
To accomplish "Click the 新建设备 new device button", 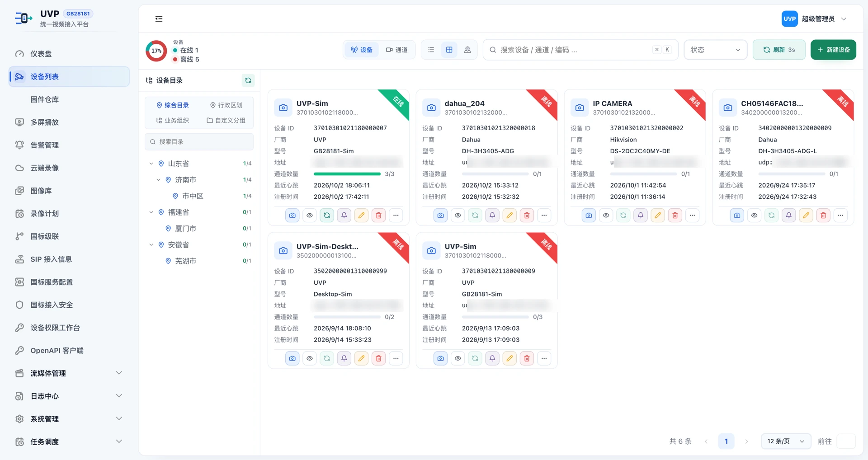I will pos(833,50).
